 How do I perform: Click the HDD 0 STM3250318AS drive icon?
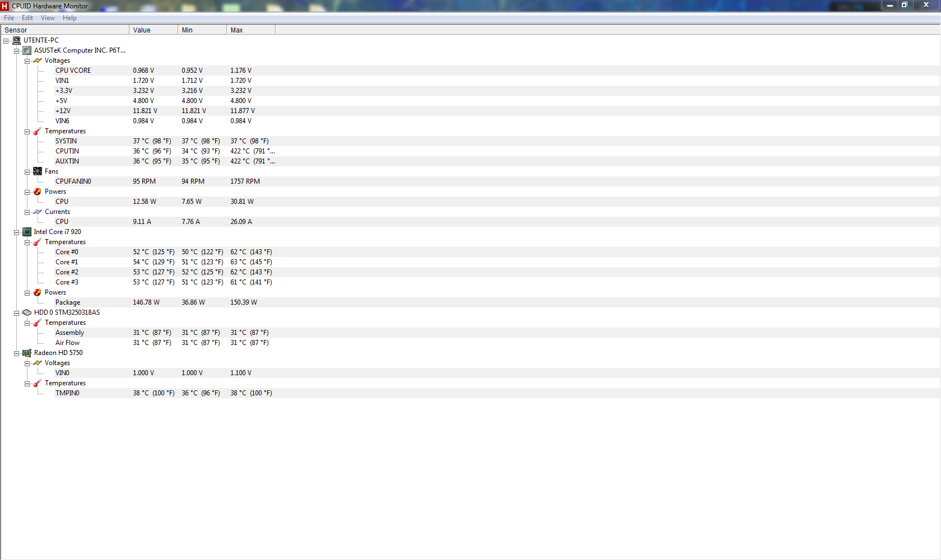(27, 312)
